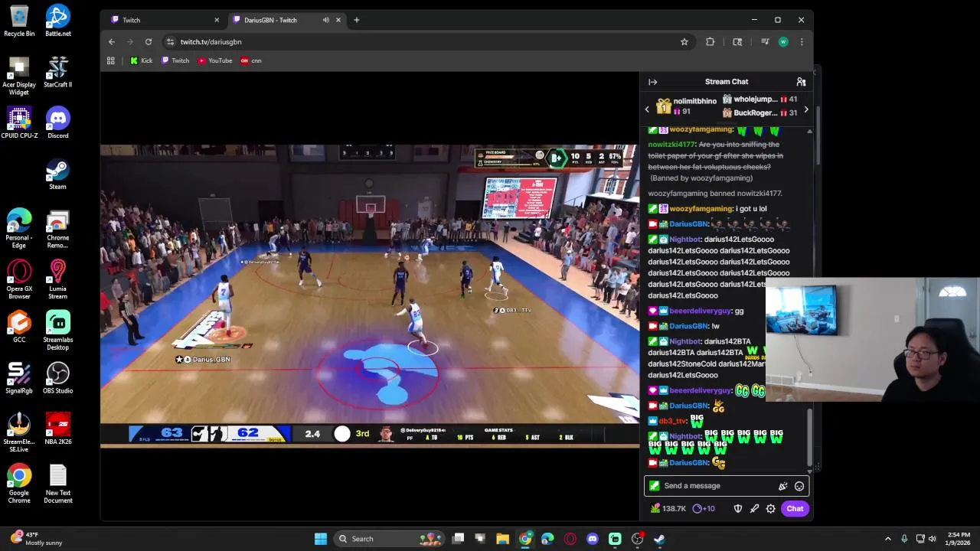Open the Chrome profile avatar

click(x=783, y=42)
